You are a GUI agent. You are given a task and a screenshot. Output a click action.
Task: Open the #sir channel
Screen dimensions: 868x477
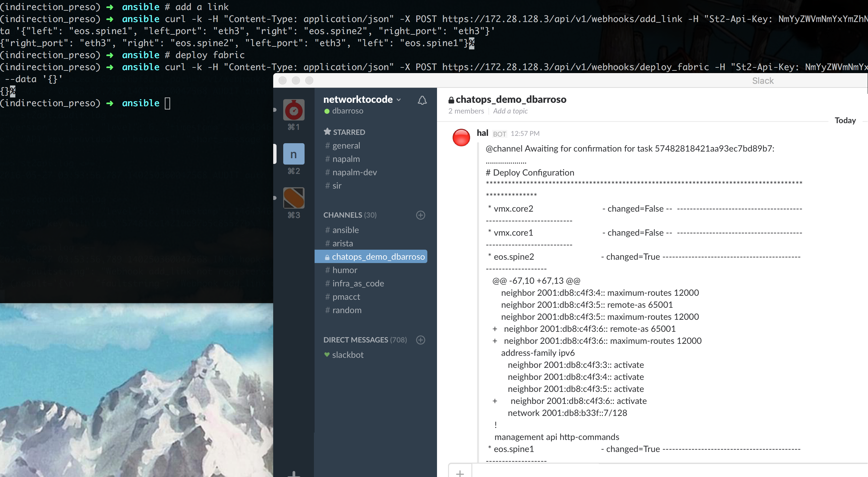(333, 186)
